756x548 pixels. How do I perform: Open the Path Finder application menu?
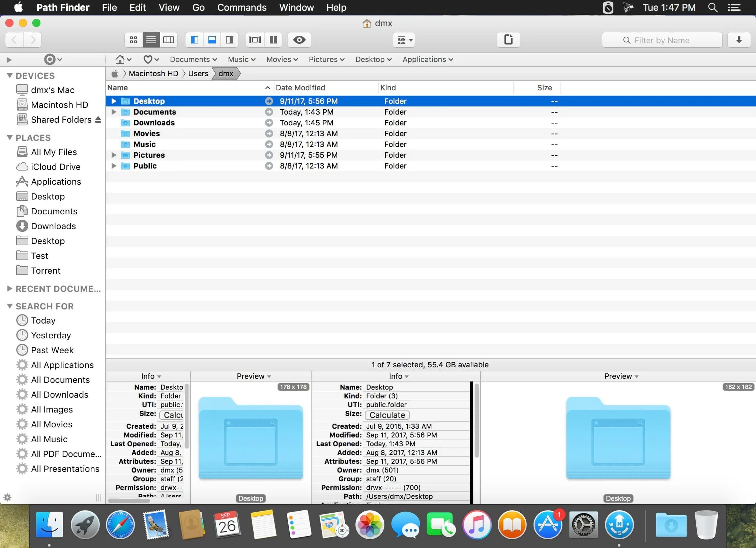click(x=63, y=7)
